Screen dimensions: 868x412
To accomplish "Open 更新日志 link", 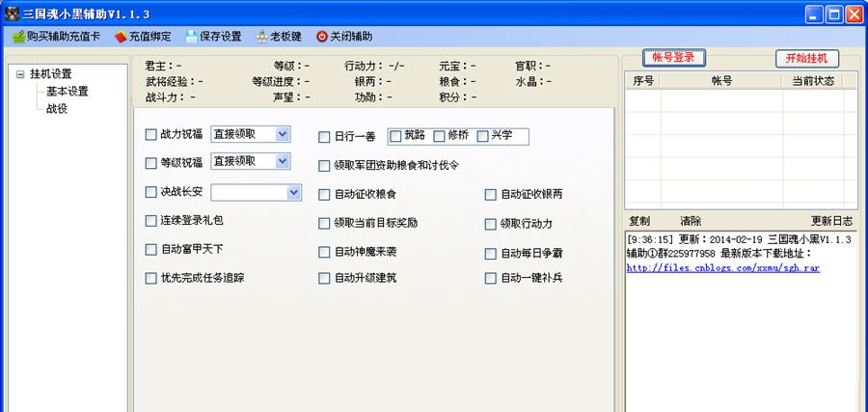I will click(x=832, y=221).
